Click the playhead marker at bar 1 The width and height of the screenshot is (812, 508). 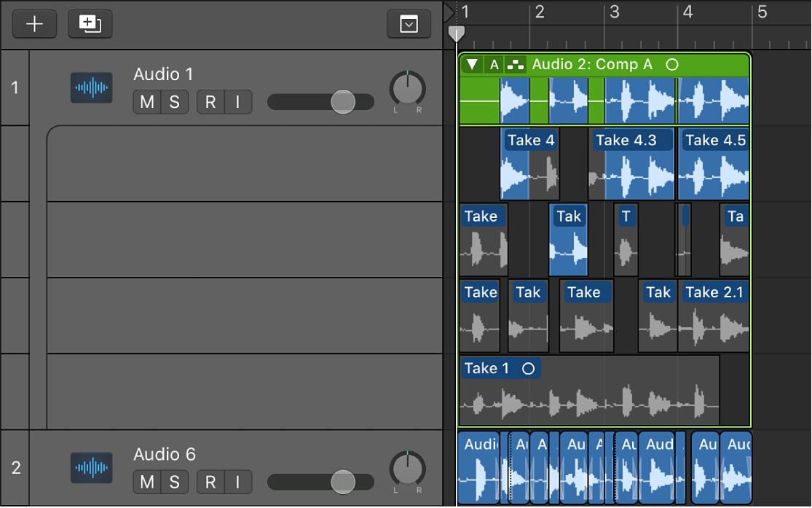pyautogui.click(x=457, y=33)
